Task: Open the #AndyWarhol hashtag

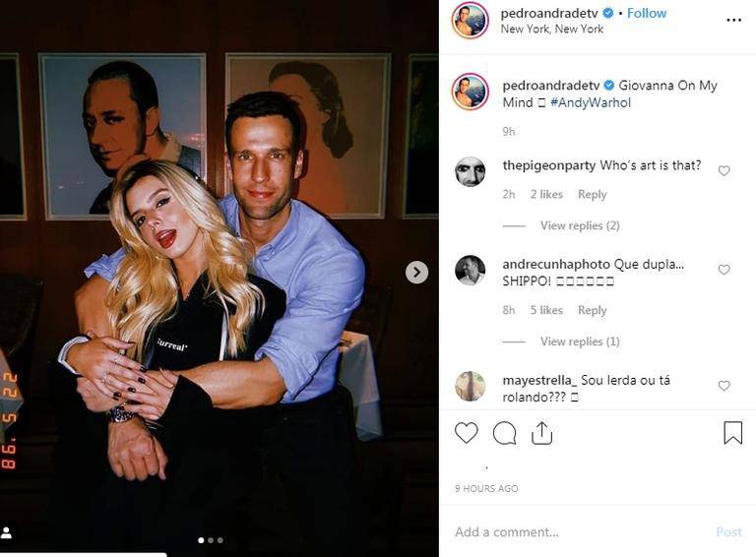Action: 591,102
